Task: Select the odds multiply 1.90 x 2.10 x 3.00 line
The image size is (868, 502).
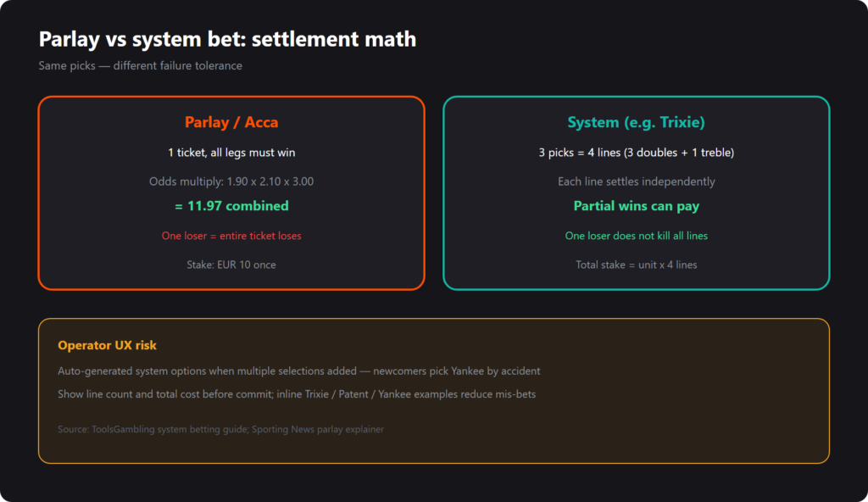Action: coord(231,181)
